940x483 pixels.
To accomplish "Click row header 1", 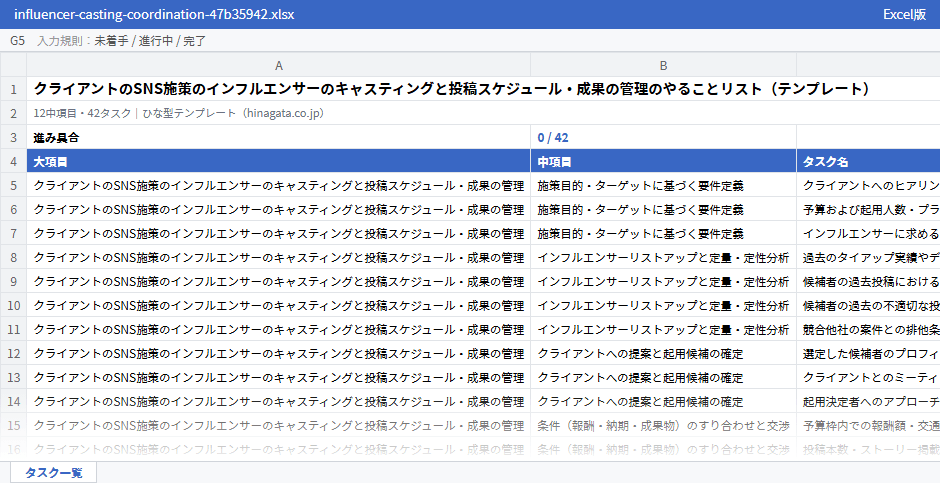I will tap(13, 89).
